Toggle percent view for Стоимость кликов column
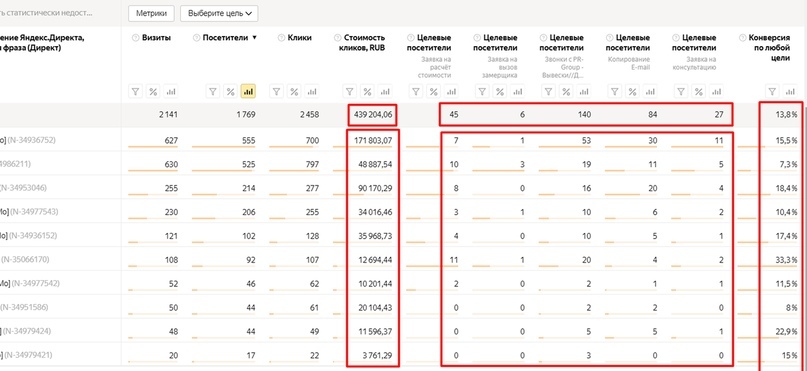The height and width of the screenshot is (371, 807). (x=367, y=92)
